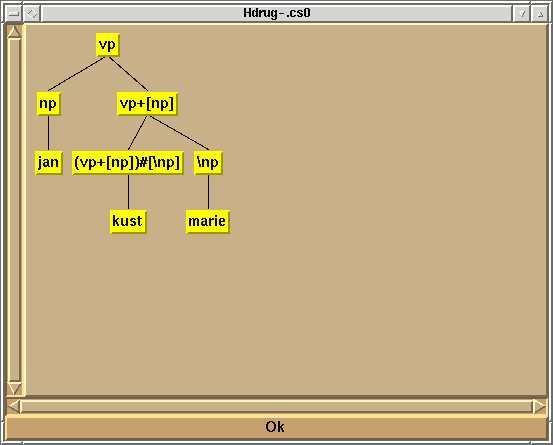
Task: Select the np node above jan
Action: 49,104
